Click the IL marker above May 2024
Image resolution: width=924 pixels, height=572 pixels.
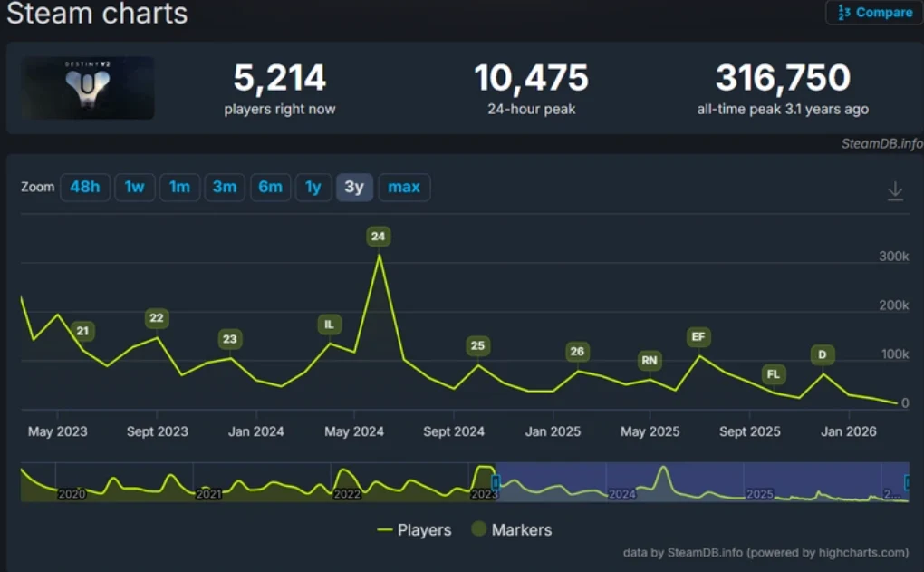(x=329, y=324)
